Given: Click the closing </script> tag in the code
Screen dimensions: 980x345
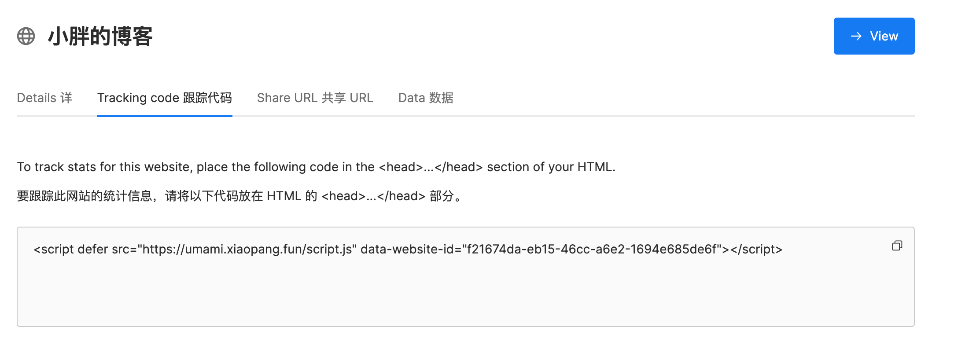Looking at the screenshot, I should [756, 250].
